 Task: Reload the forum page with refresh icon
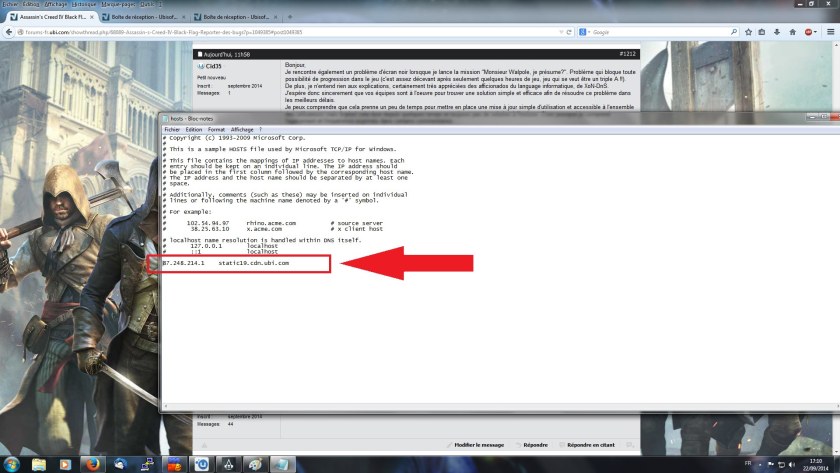click(x=569, y=32)
